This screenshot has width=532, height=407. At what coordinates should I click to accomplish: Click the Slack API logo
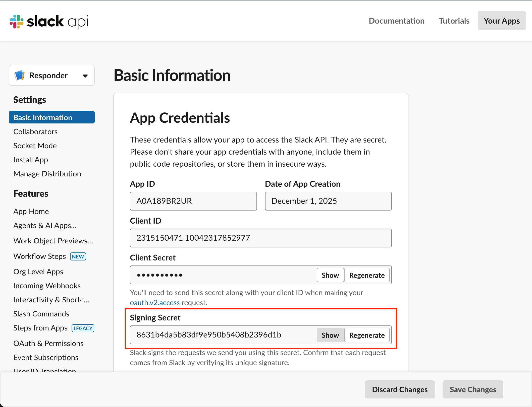tap(49, 22)
